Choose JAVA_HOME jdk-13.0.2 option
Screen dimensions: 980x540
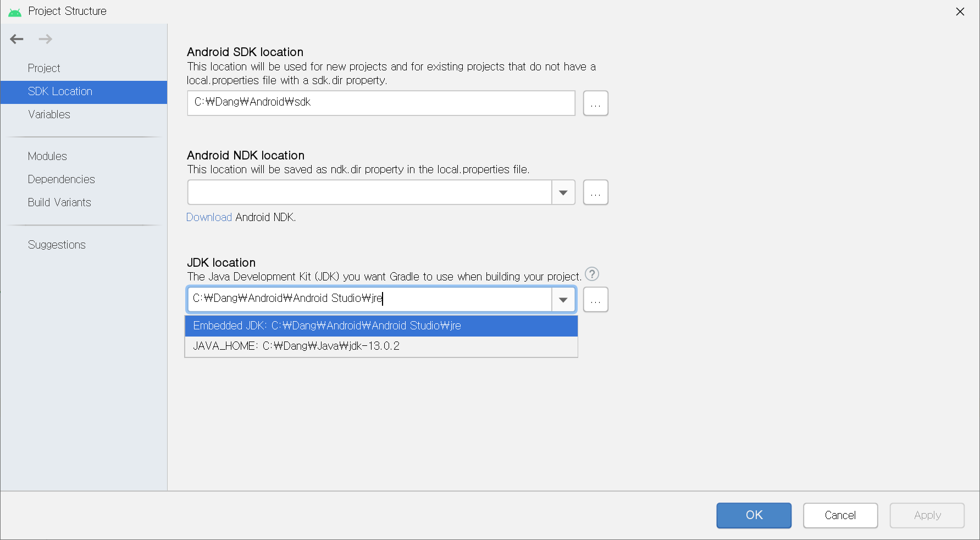pyautogui.click(x=381, y=346)
